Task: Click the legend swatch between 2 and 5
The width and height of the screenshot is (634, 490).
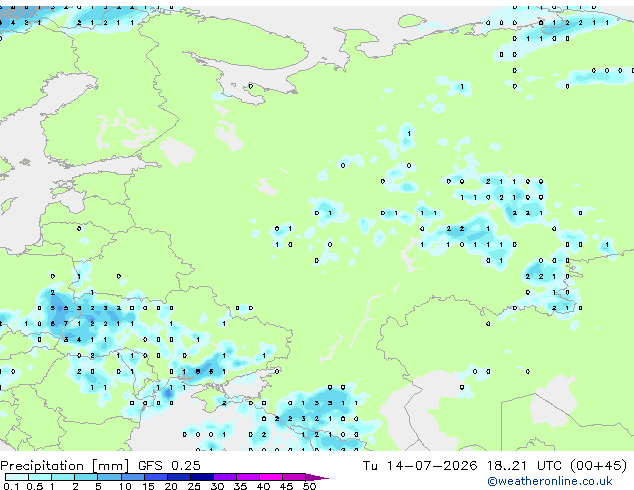Action: click(x=86, y=477)
